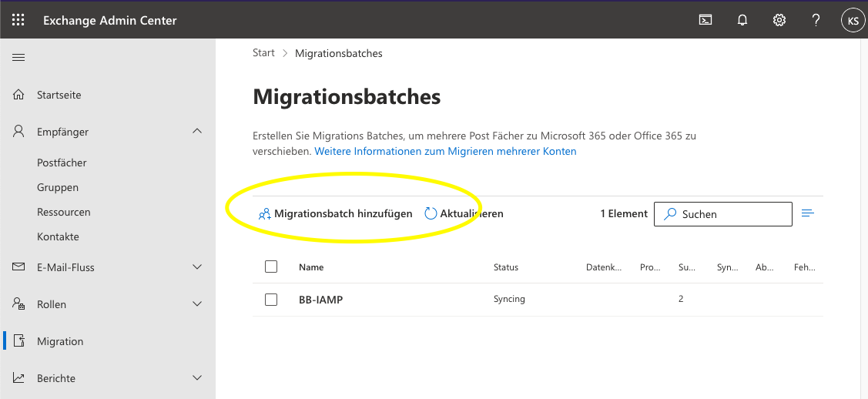The width and height of the screenshot is (868, 399).
Task: Click the Aktualisieren refresh button
Action: click(x=464, y=213)
